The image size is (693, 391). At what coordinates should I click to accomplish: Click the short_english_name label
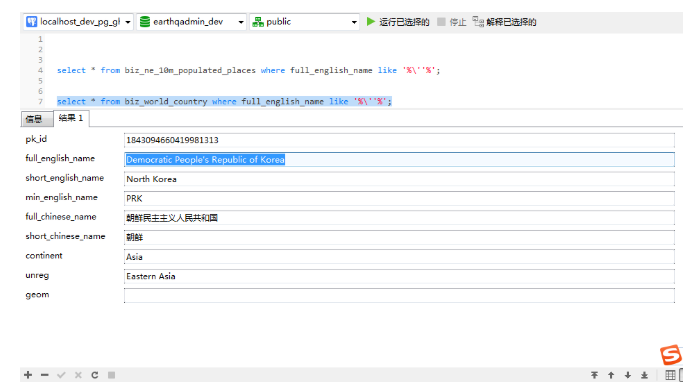65,178
